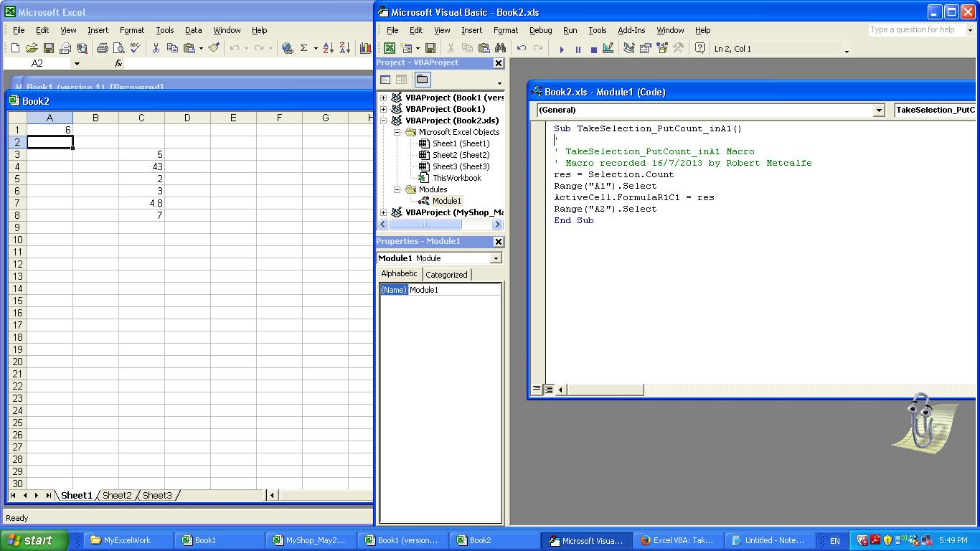980x551 pixels.
Task: Click the Sort Ascending A-Z icon
Action: [328, 48]
